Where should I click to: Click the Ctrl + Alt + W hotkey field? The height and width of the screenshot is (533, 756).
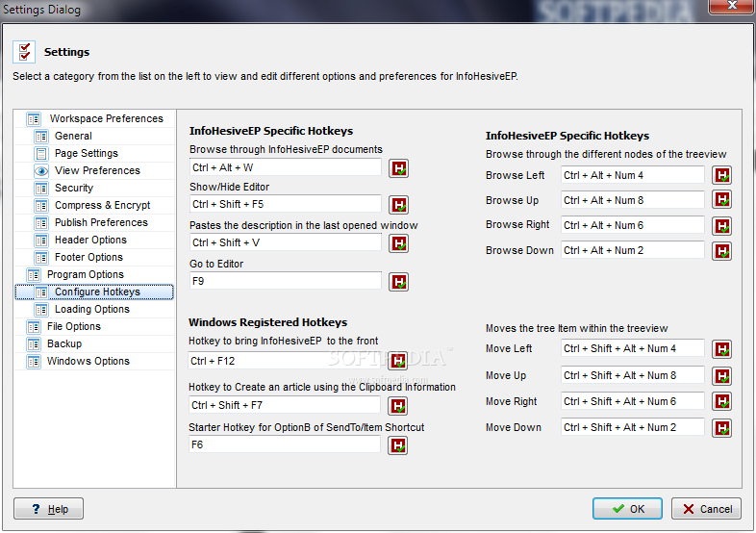coord(286,167)
